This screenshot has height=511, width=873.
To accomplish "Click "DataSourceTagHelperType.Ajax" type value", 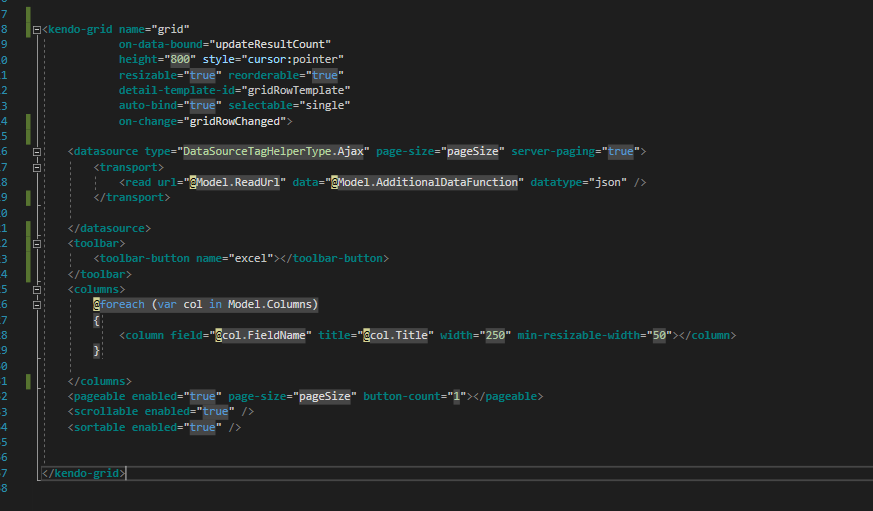I will point(273,151).
